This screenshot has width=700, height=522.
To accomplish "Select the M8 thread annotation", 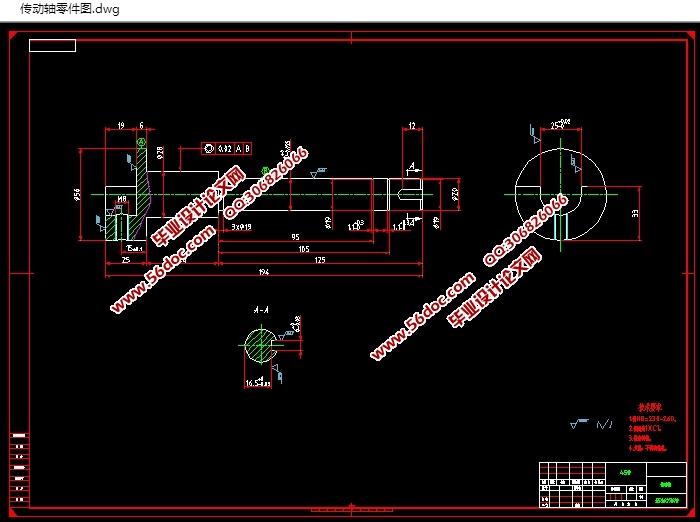I will (122, 199).
